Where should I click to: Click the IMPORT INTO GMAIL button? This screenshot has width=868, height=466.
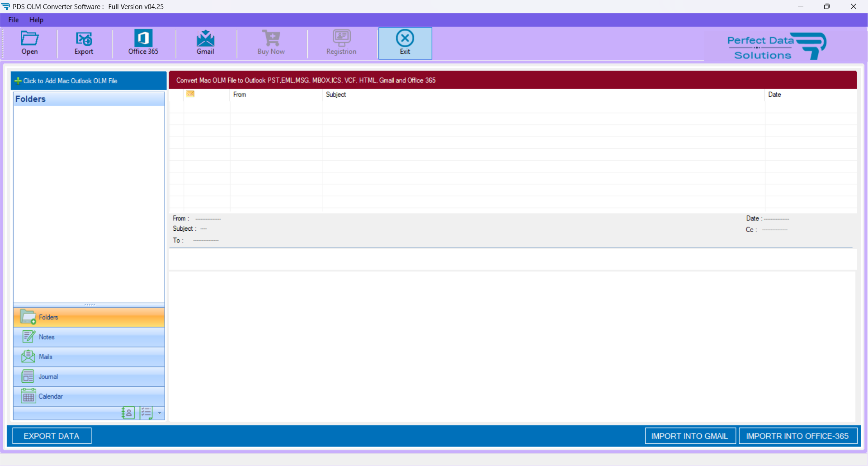pyautogui.click(x=690, y=436)
